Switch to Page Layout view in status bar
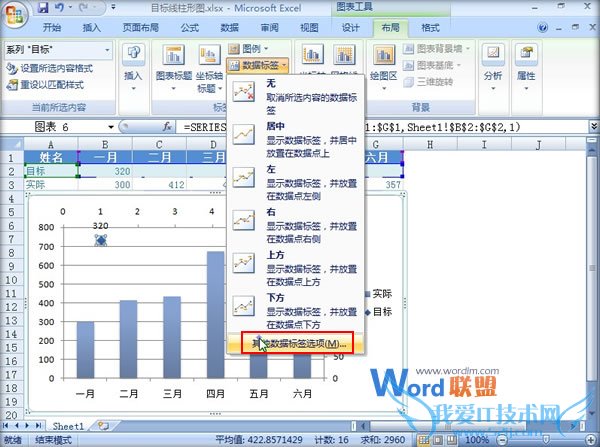The width and height of the screenshot is (600, 447). [438, 440]
